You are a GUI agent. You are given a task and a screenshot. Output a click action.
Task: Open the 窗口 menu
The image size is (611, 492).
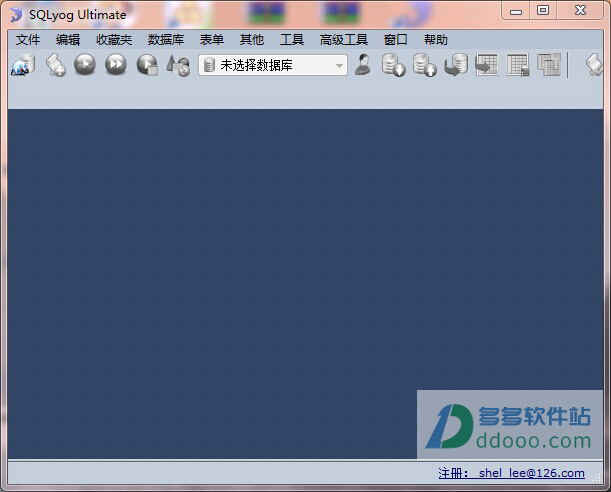(396, 40)
